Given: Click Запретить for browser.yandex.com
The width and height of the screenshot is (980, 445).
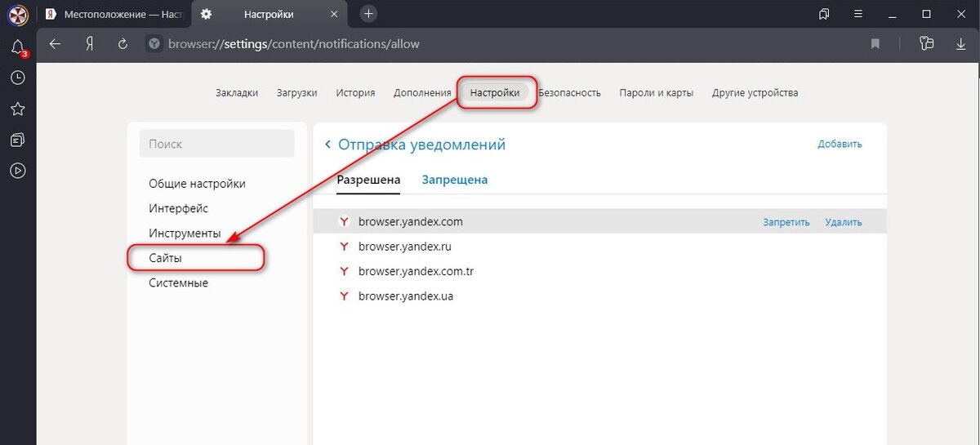Looking at the screenshot, I should [786, 221].
